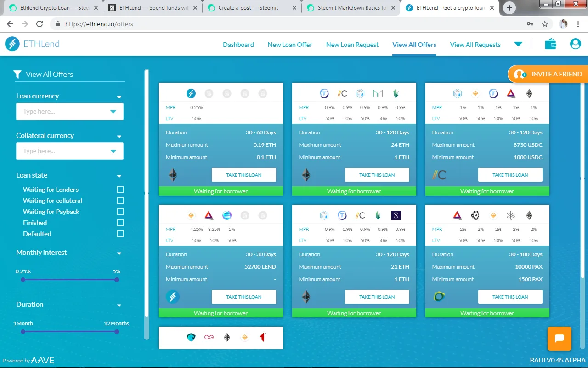Click the Ethereum icon in the 21 ETH offer
Image resolution: width=588 pixels, height=368 pixels.
click(305, 297)
